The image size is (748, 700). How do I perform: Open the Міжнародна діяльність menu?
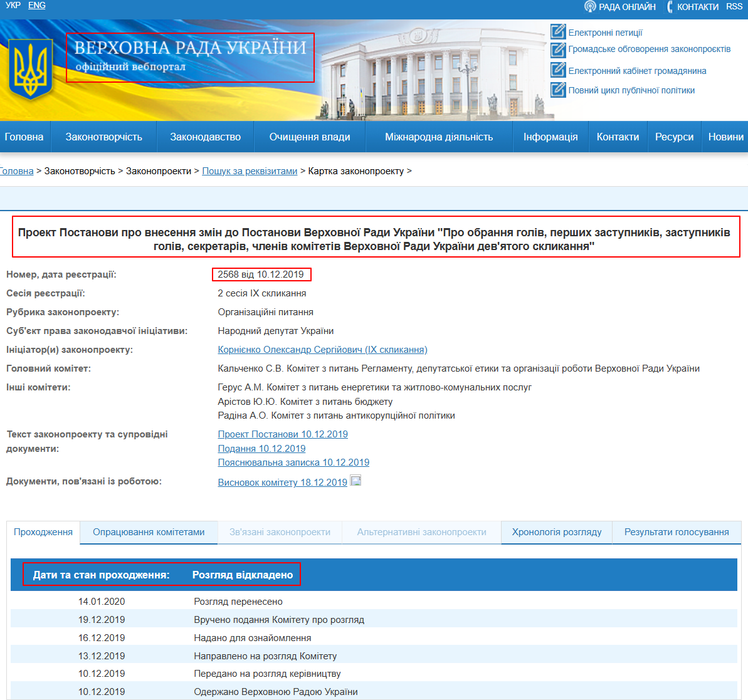pyautogui.click(x=439, y=137)
